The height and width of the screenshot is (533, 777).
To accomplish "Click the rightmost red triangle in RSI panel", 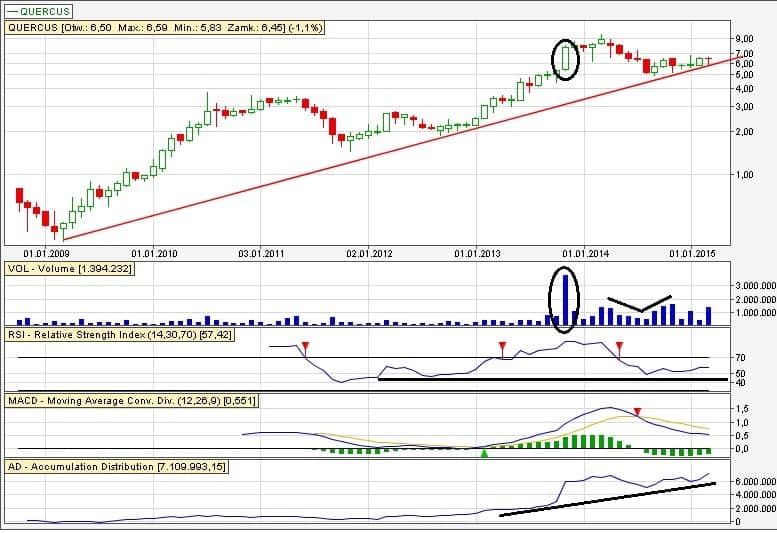I will pos(620,346).
